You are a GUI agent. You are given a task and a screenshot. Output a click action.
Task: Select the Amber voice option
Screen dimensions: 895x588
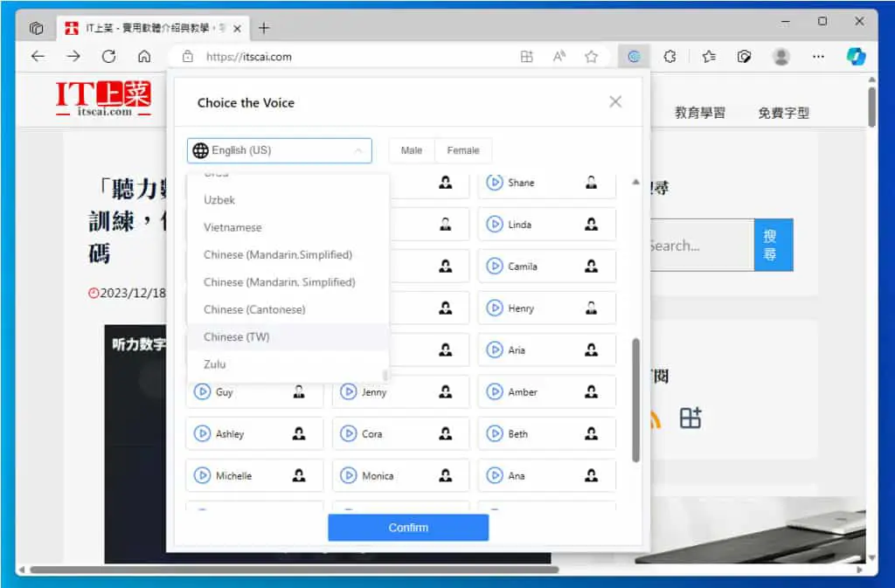547,391
